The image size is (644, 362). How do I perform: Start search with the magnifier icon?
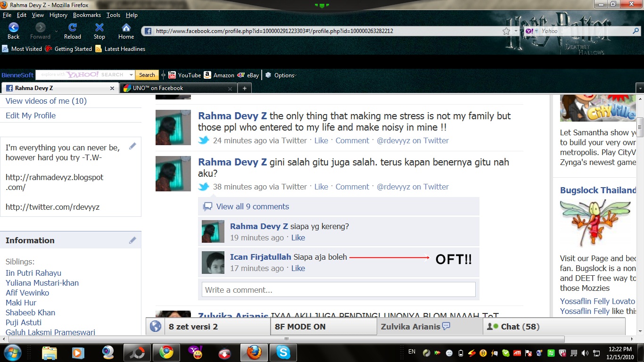tap(636, 31)
